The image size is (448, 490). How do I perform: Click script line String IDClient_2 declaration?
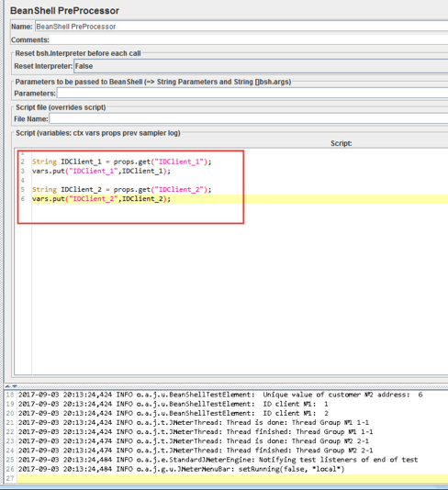click(121, 189)
